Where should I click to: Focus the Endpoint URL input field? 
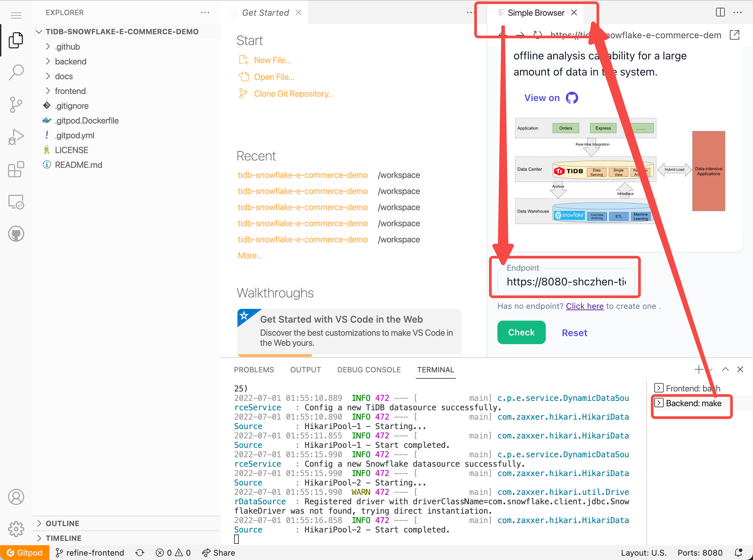tap(566, 282)
